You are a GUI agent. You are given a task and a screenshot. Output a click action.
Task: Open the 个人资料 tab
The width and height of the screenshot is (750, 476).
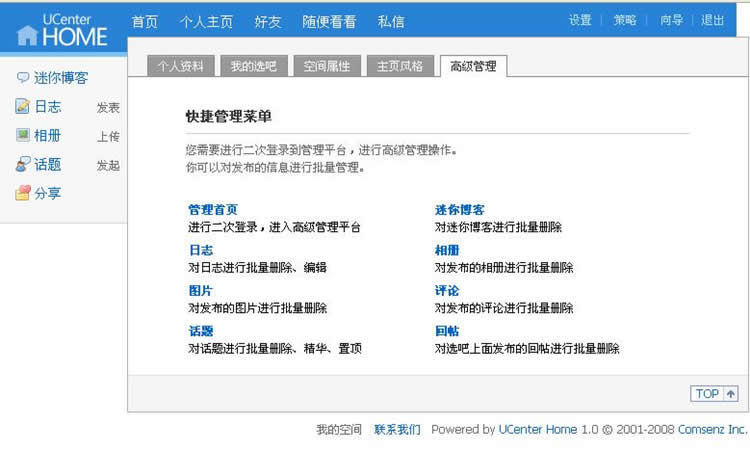pyautogui.click(x=181, y=67)
